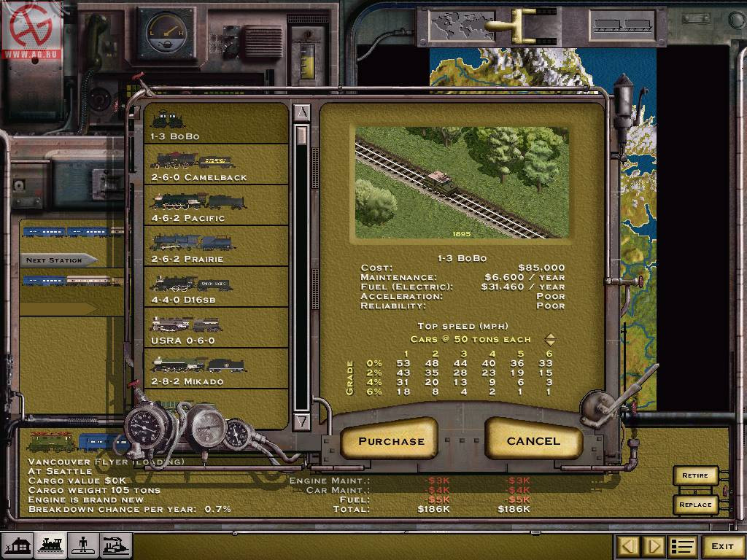Screen dimensions: 747x560
Task: Click the oil can gauge at top
Action: [166, 32]
